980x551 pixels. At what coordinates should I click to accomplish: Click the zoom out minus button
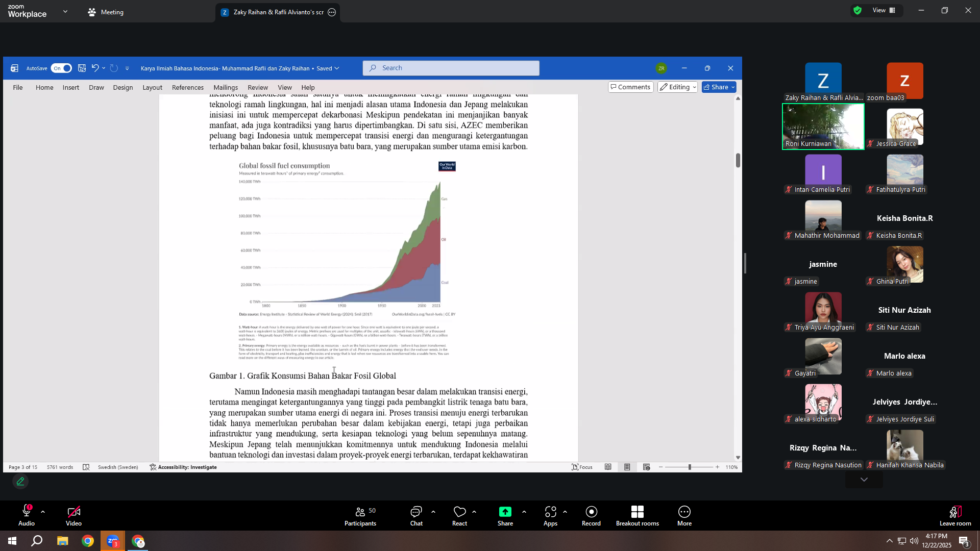coord(661,467)
